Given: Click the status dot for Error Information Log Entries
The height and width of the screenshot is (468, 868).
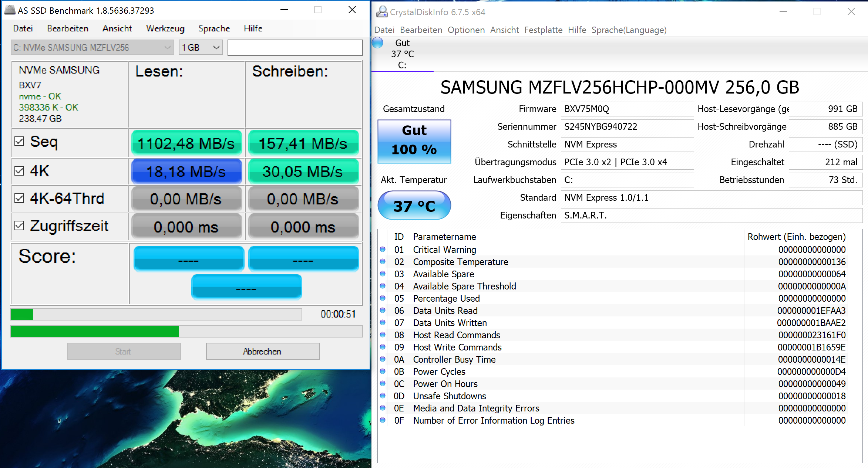Looking at the screenshot, I should (383, 420).
